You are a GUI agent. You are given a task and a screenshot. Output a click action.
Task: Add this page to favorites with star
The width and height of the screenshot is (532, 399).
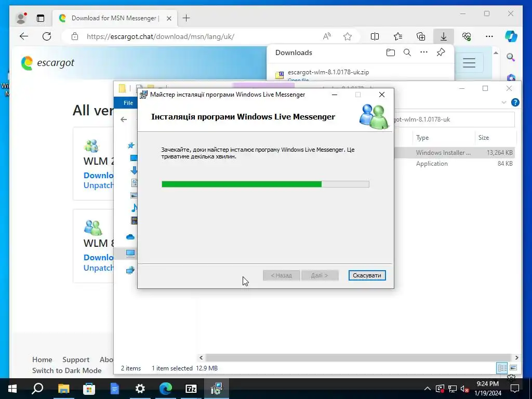click(x=348, y=36)
